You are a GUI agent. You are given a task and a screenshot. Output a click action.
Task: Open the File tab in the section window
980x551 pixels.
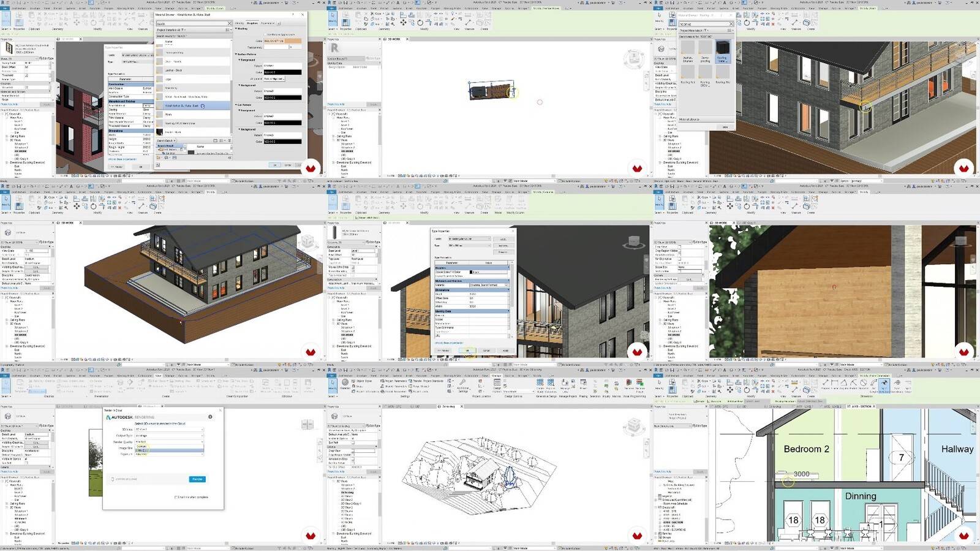coord(658,376)
